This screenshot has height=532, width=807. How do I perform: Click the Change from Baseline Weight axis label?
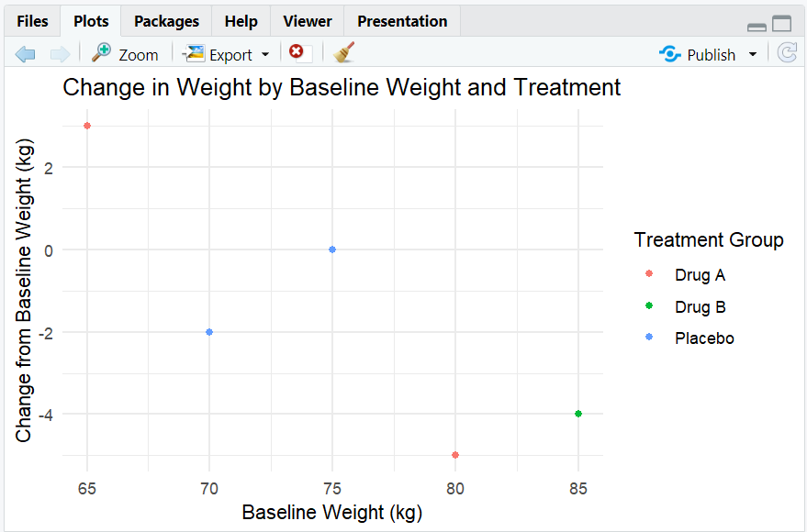(x=24, y=291)
